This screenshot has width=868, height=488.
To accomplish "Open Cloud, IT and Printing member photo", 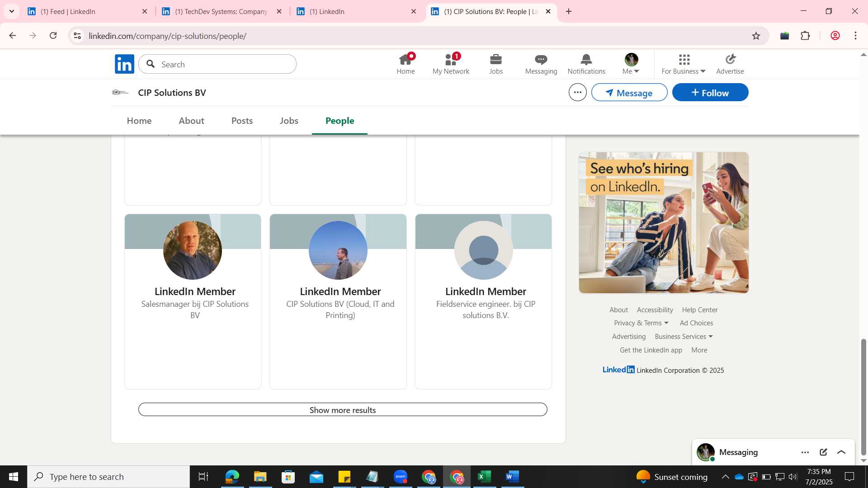I will [338, 250].
